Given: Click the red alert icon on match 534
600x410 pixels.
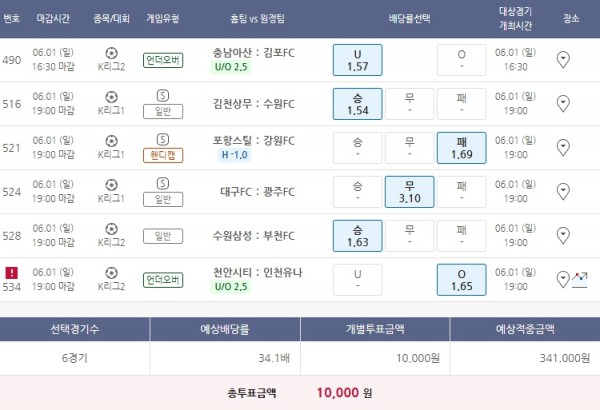Looking at the screenshot, I should [x=12, y=271].
